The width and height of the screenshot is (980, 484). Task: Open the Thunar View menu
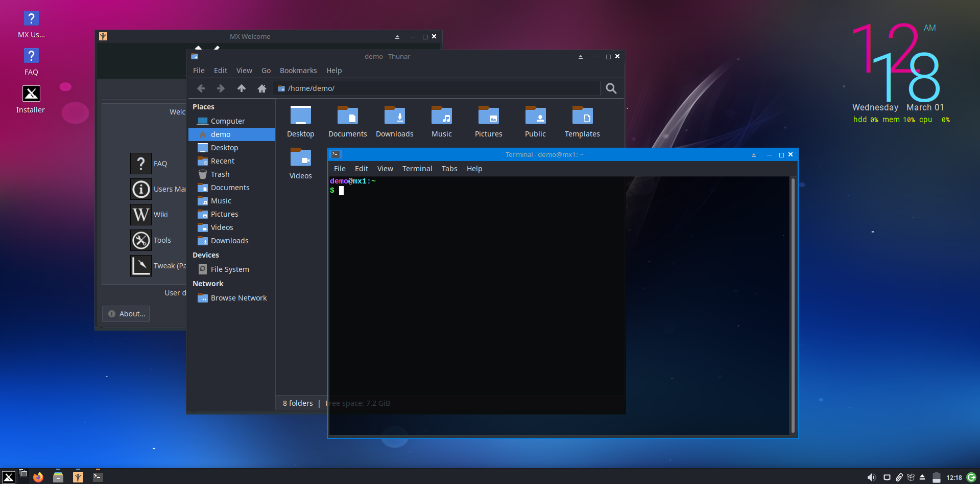point(244,71)
